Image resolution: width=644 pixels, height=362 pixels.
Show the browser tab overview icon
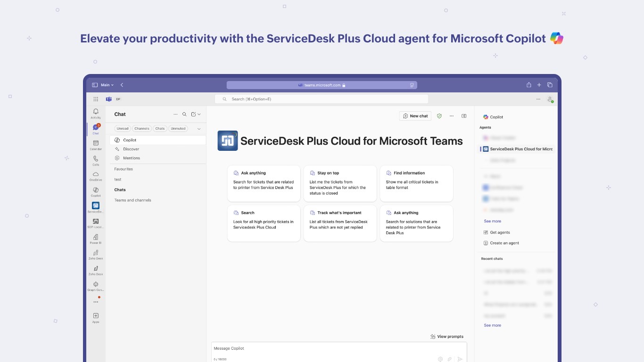(550, 85)
